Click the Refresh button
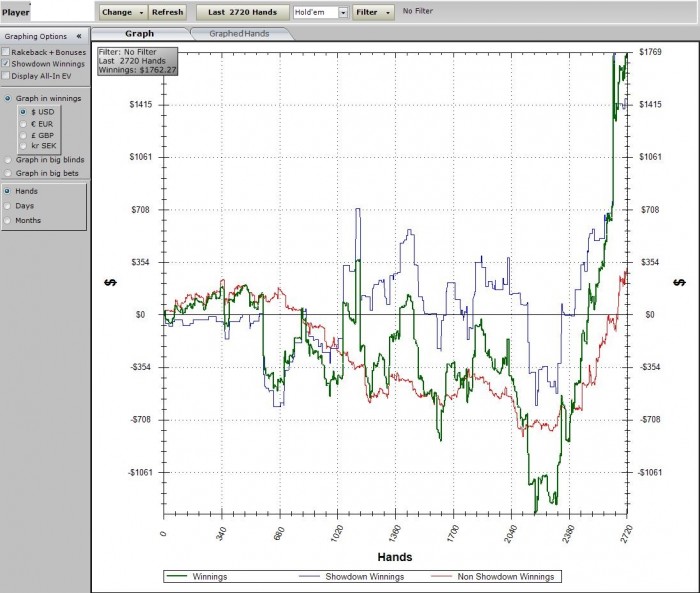Image resolution: width=700 pixels, height=593 pixels. tap(167, 12)
